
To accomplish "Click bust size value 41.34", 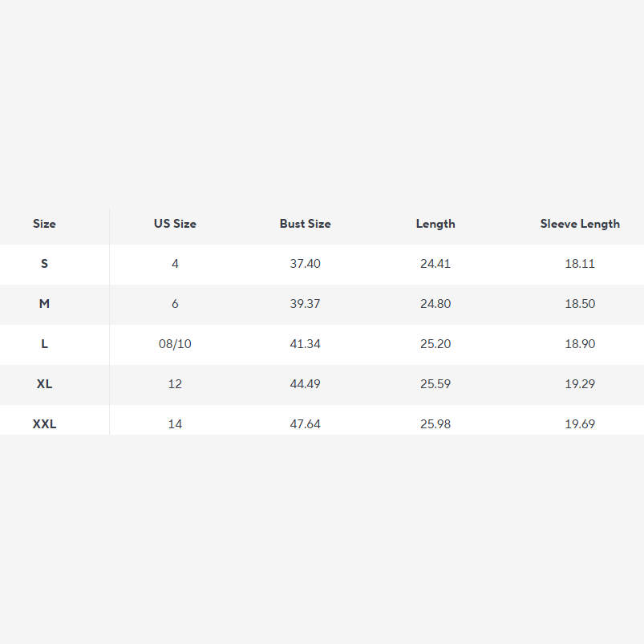I will 305,343.
